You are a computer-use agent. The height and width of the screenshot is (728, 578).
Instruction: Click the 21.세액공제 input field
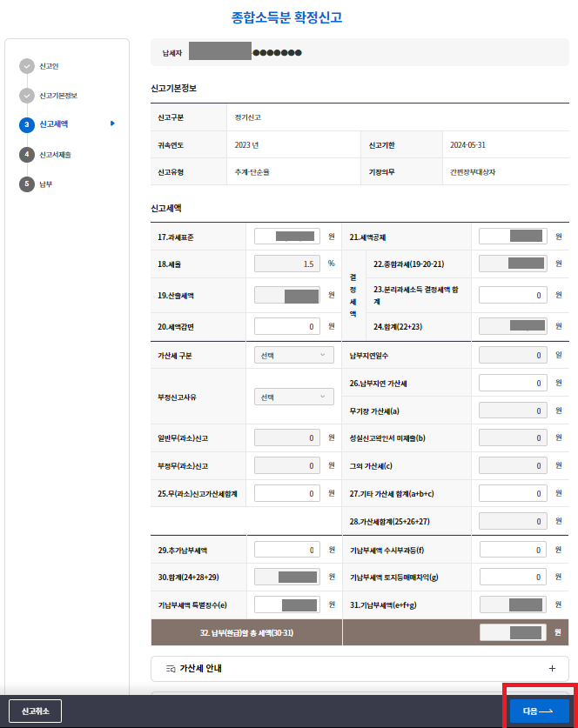(513, 237)
